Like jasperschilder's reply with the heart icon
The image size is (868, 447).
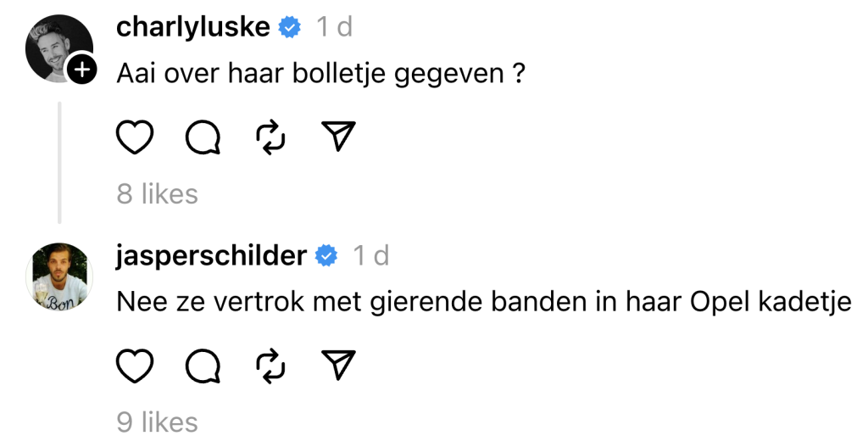134,365
